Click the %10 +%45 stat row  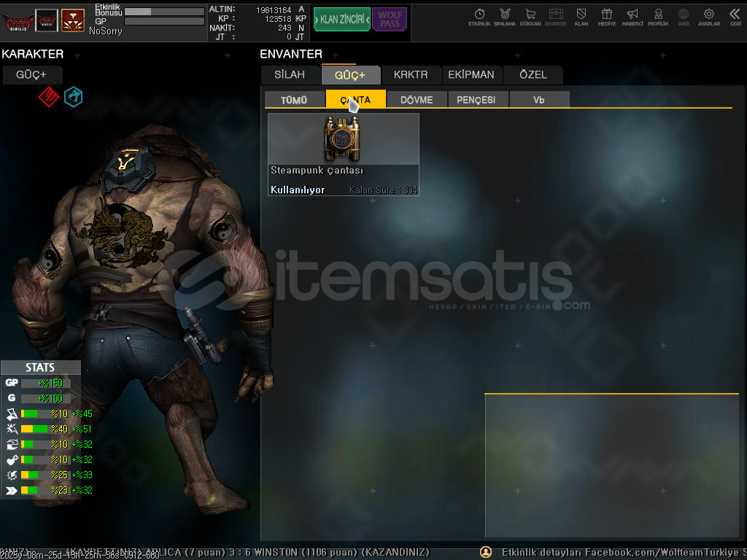point(49,413)
